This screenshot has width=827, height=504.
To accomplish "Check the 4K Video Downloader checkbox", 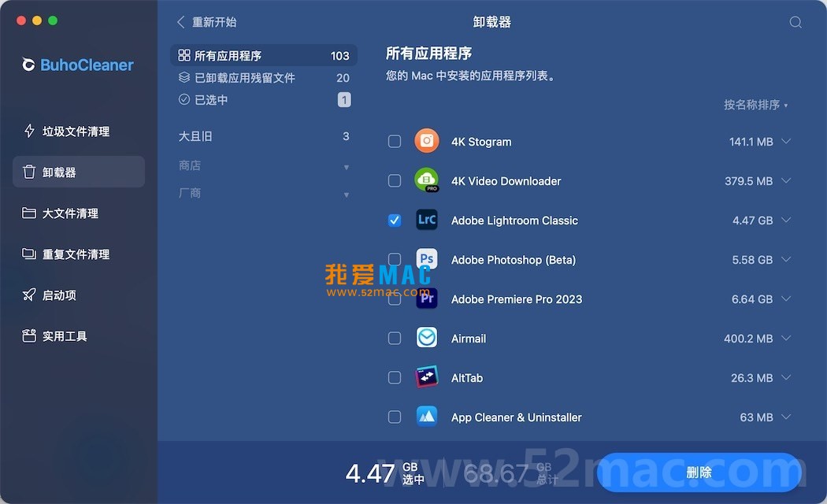I will point(395,181).
